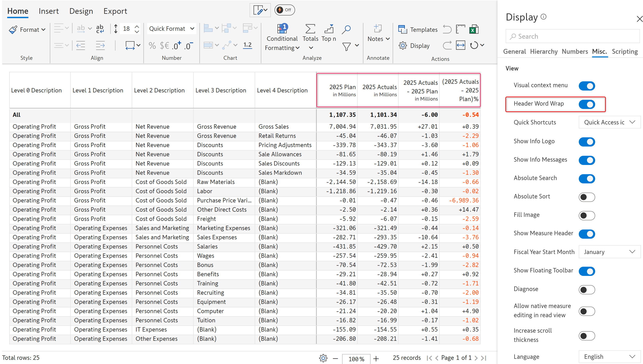
Task: Open the filter funnel icon
Action: pyautogui.click(x=346, y=46)
